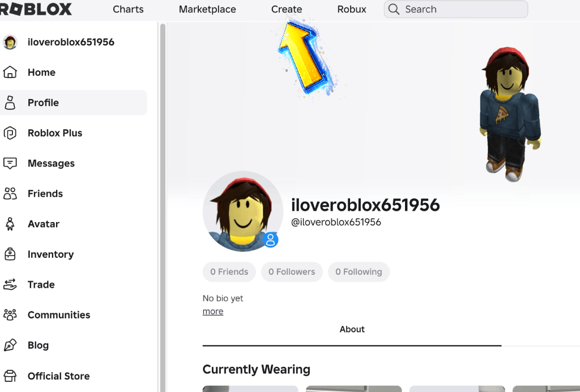The image size is (580, 392).
Task: Click the sidebar vertical scrollbar
Action: pyautogui.click(x=163, y=207)
